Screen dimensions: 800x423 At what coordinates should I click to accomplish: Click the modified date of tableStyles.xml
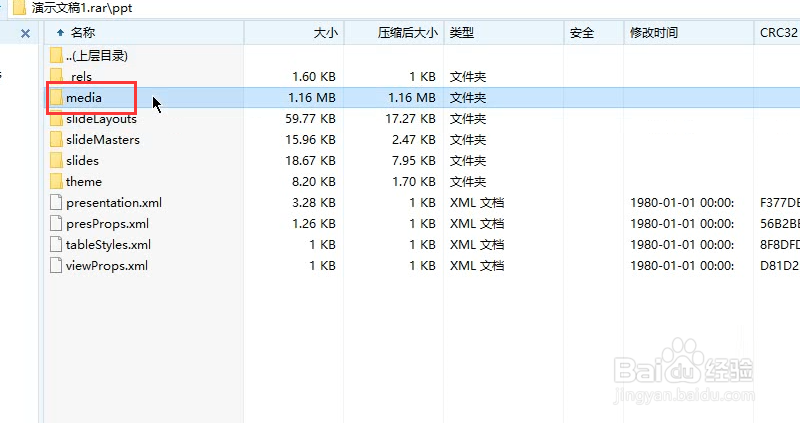pos(682,244)
